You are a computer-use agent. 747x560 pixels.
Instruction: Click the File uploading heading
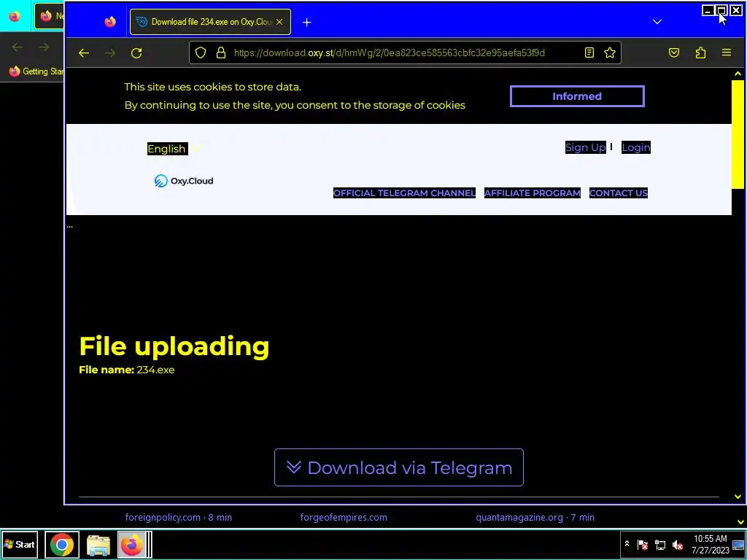click(x=174, y=346)
